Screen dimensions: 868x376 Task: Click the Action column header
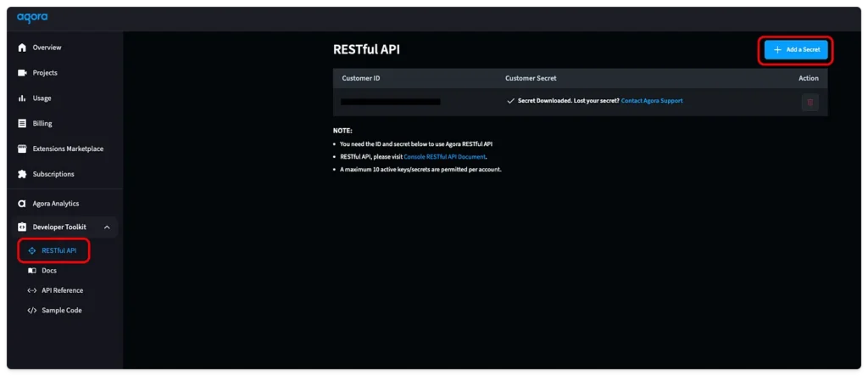click(808, 78)
